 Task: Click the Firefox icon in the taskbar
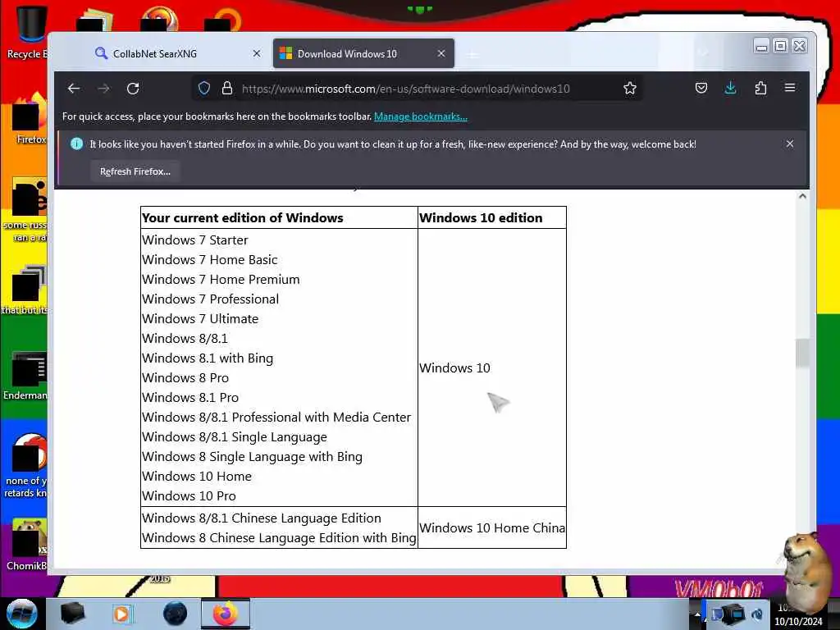coord(226,614)
